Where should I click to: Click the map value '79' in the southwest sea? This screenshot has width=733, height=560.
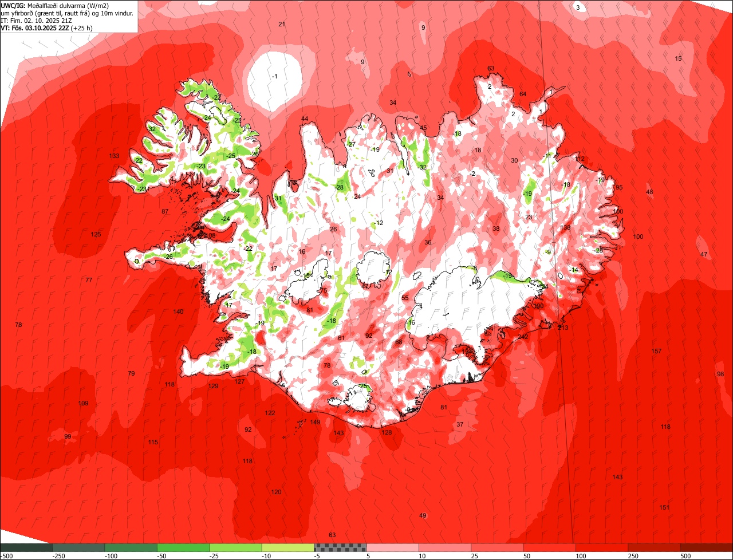pos(131,374)
